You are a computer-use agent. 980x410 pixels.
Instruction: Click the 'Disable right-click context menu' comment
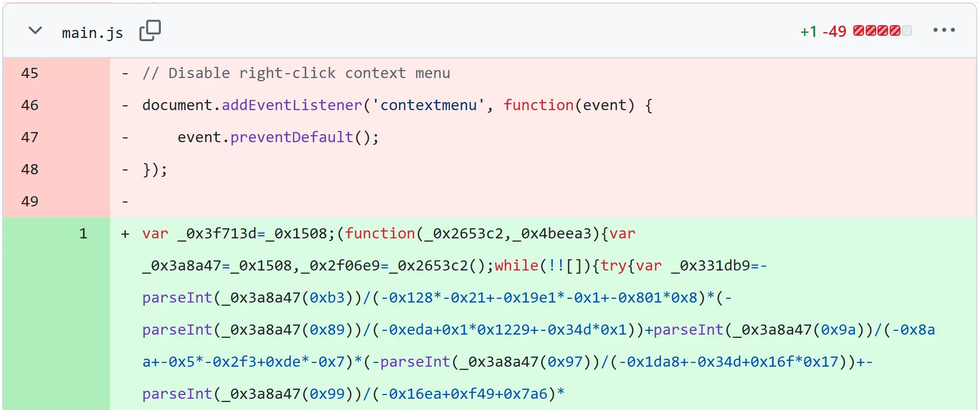296,73
